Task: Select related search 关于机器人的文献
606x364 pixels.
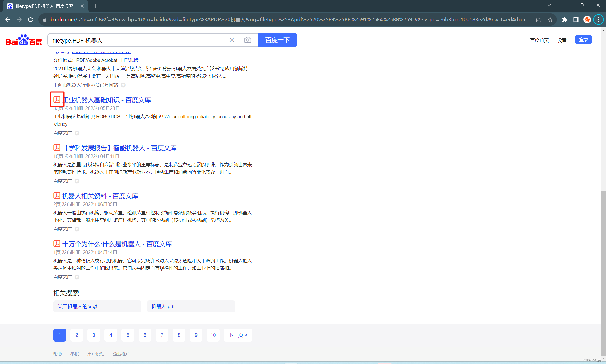Action: point(97,306)
